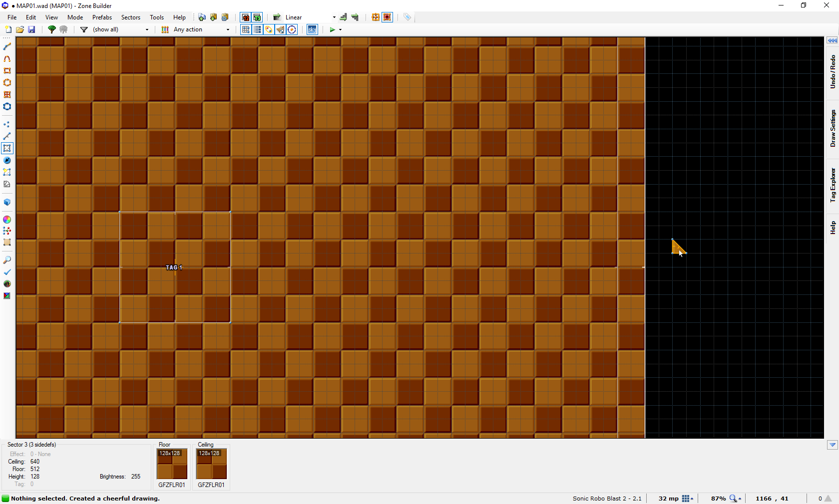839x504 pixels.
Task: Open the File menu
Action: point(12,17)
